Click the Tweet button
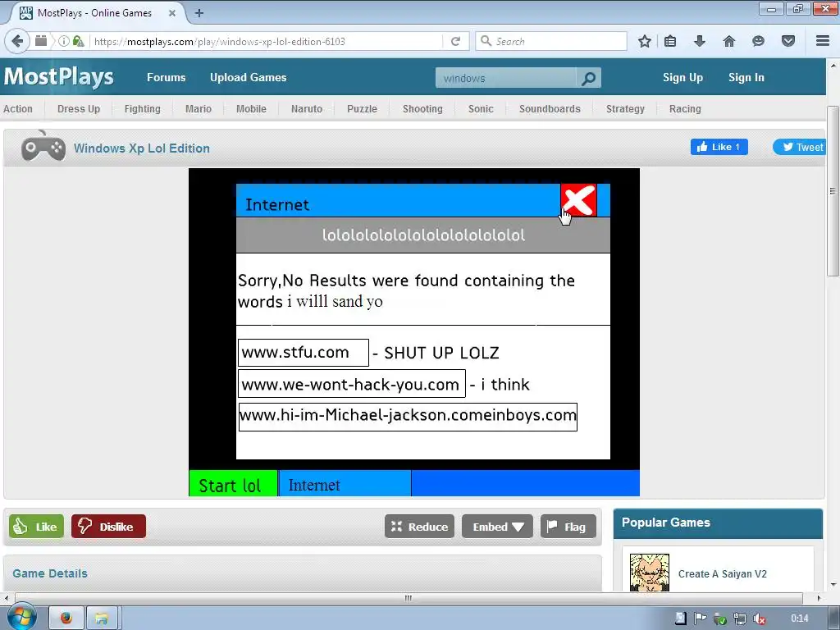This screenshot has width=840, height=630. tap(801, 147)
